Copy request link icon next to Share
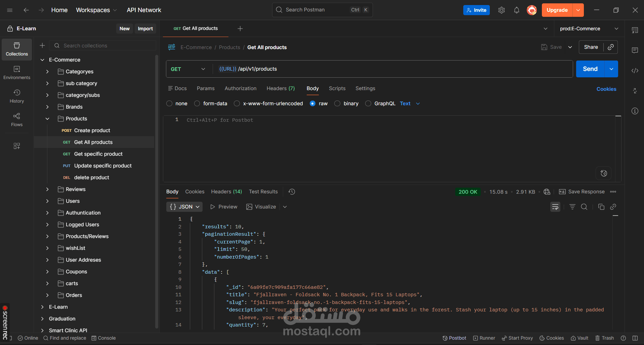The width and height of the screenshot is (644, 345). (x=611, y=47)
